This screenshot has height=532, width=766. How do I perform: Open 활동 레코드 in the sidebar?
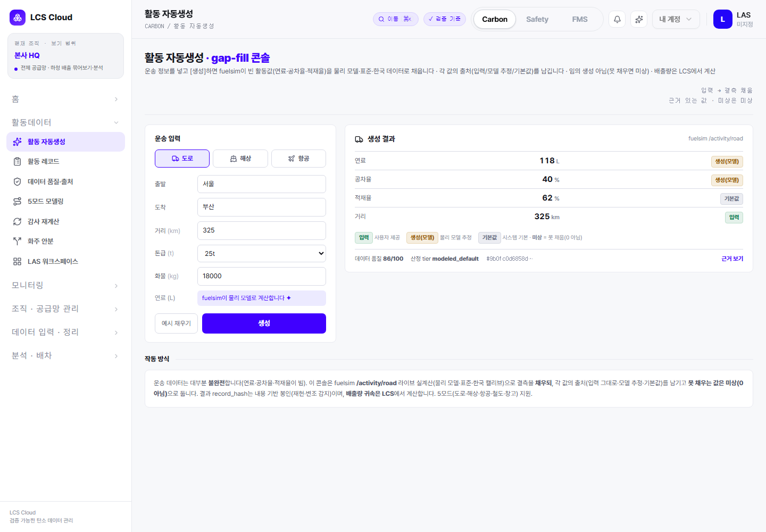point(65,162)
